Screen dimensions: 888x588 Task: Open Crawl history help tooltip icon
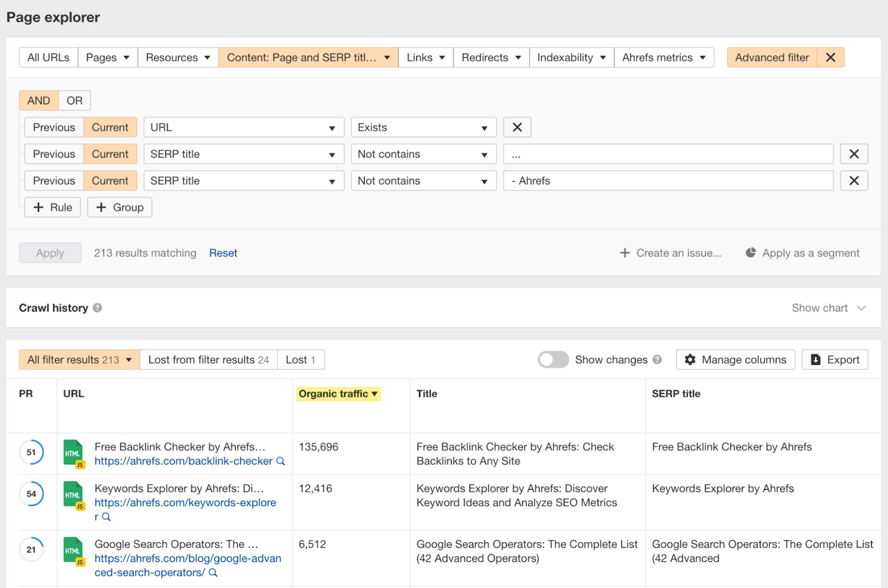(x=98, y=308)
